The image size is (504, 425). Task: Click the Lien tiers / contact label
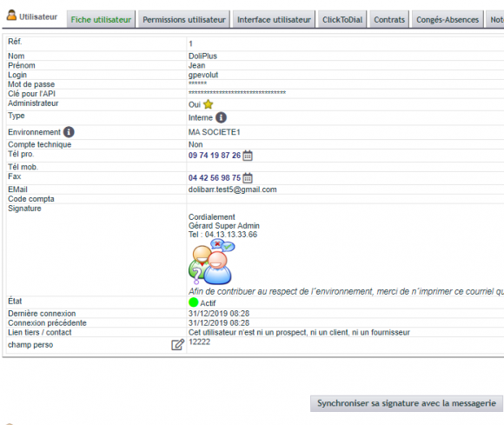pyautogui.click(x=39, y=332)
